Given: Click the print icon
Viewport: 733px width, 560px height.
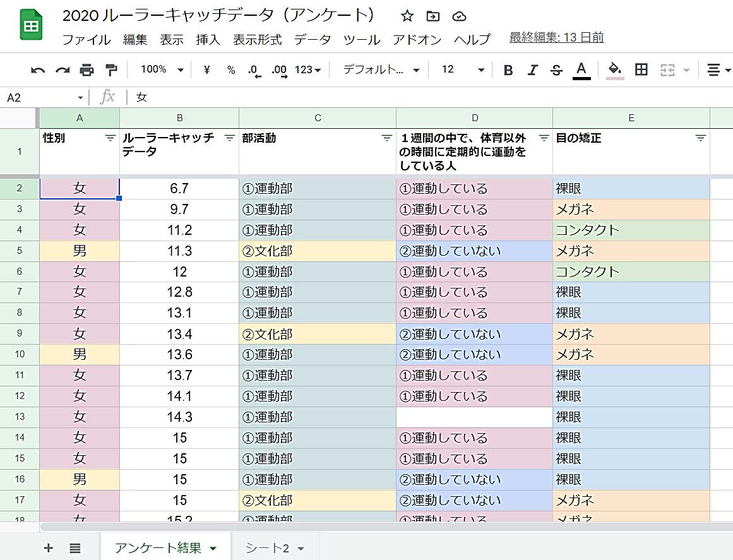Looking at the screenshot, I should (x=86, y=70).
